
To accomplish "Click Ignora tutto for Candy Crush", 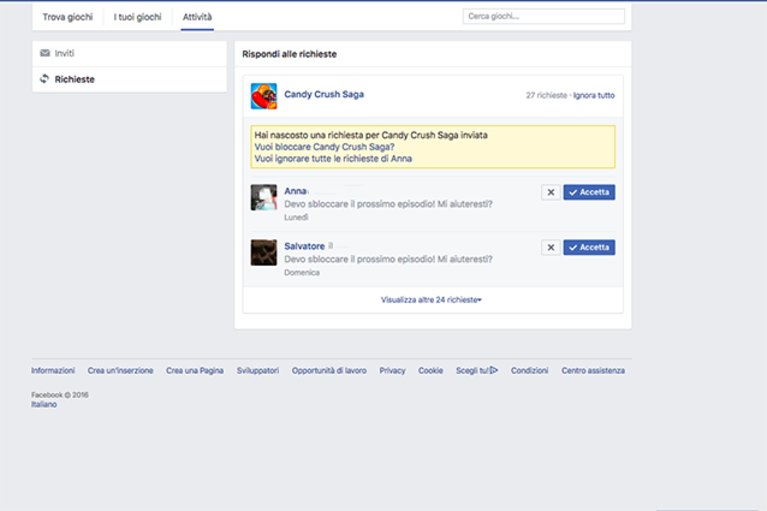I will (x=594, y=95).
